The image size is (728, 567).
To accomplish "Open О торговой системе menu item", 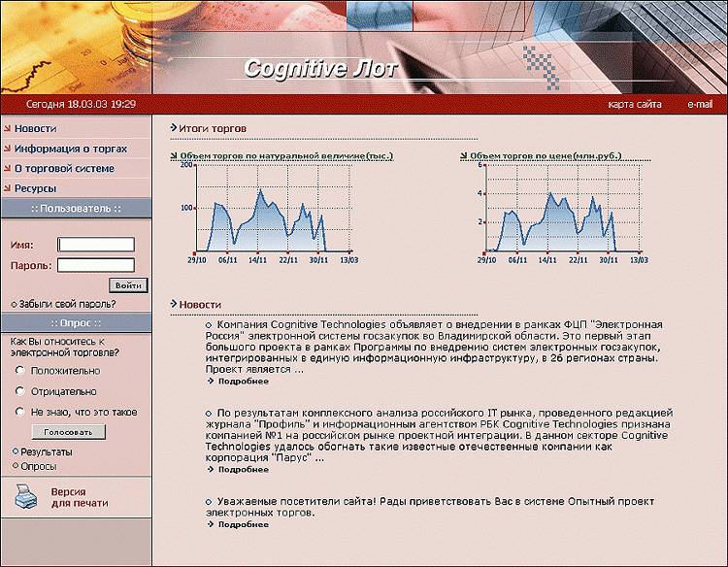I will (x=64, y=169).
